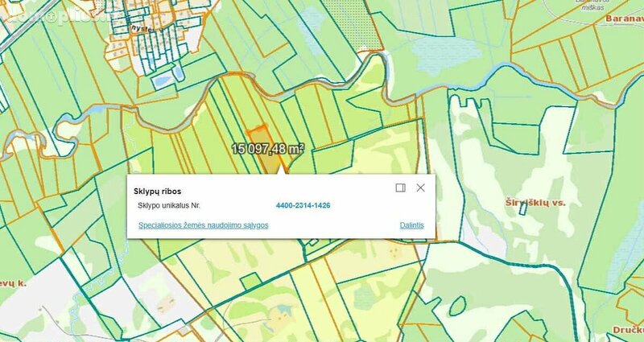Click the 15 097,48 m² area label

(x=268, y=149)
